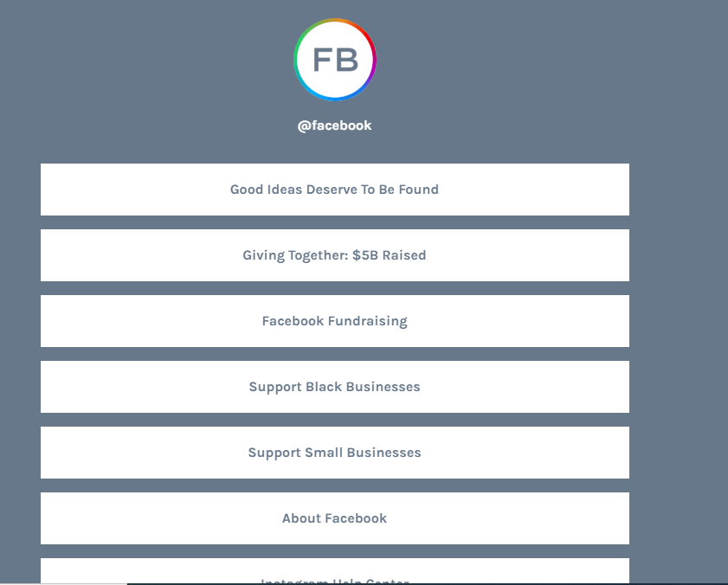728x585 pixels.
Task: Open Good Ideas Deserve To Be Found
Action: [334, 190]
